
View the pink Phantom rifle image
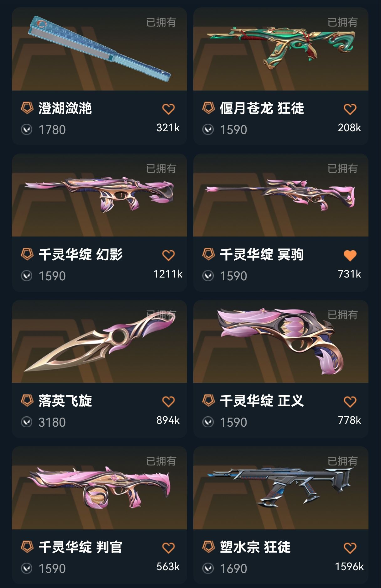[x=99, y=195]
